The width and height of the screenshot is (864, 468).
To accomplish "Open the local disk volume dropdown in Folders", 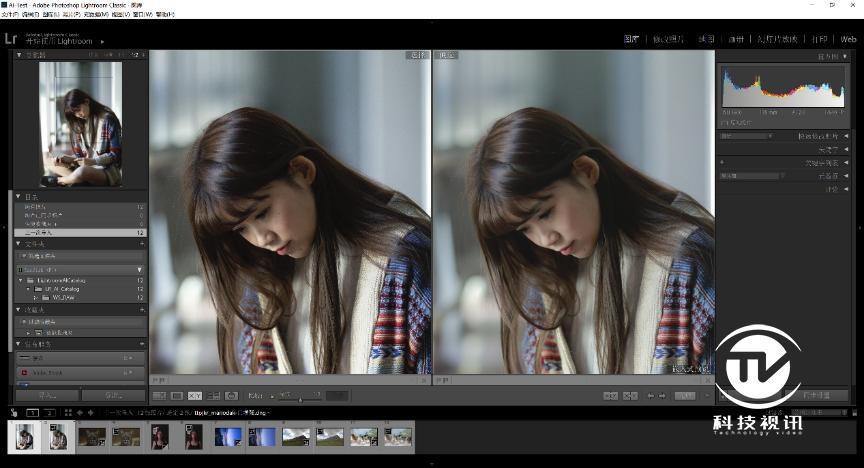I will [139, 270].
